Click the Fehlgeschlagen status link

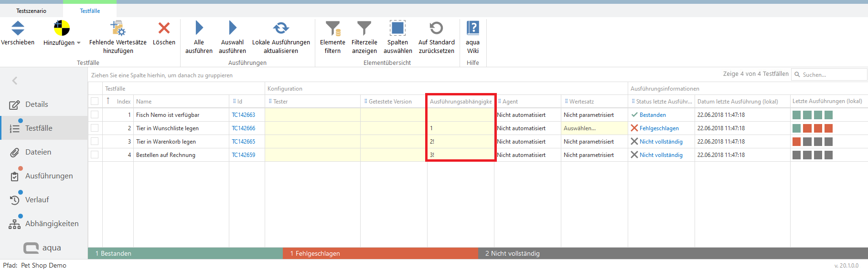pos(659,128)
